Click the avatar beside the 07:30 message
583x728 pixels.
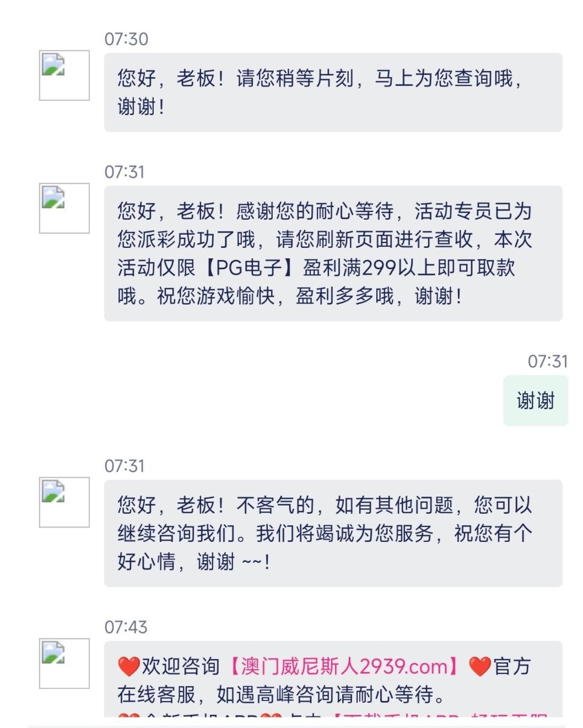coord(64,75)
